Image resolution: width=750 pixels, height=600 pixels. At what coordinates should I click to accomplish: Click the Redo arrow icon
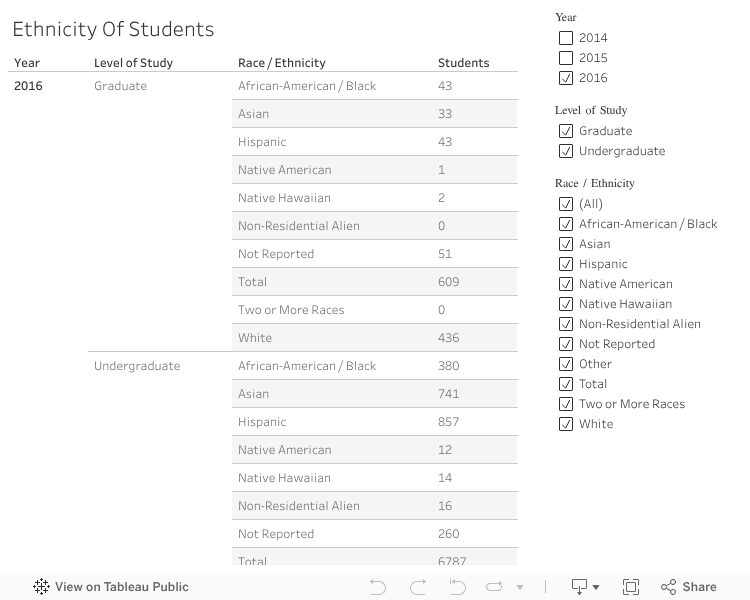[418, 587]
